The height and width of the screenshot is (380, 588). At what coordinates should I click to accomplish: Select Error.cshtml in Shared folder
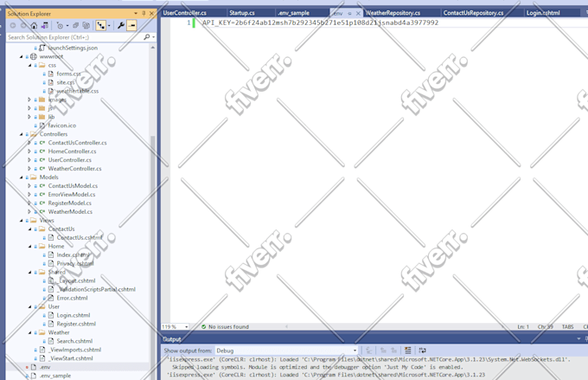point(72,298)
